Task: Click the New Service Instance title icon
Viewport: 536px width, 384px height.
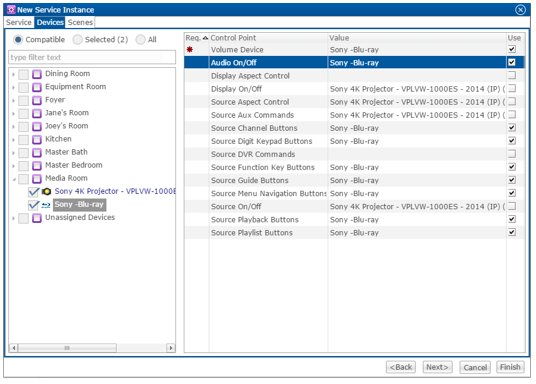Action: click(x=11, y=10)
